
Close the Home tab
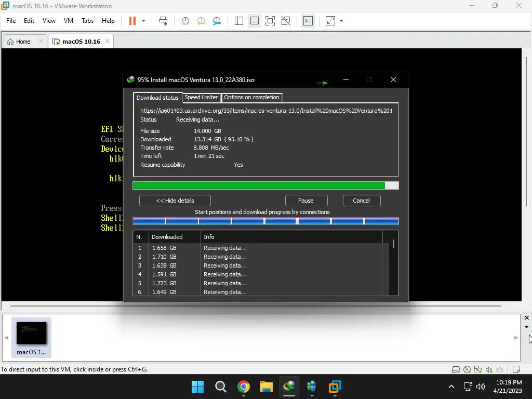(41, 41)
